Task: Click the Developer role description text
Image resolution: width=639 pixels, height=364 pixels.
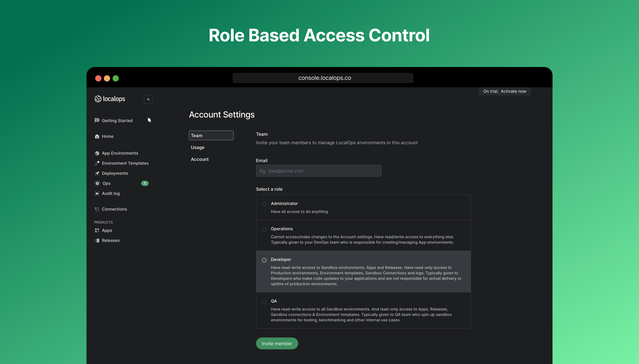Action: point(366,275)
